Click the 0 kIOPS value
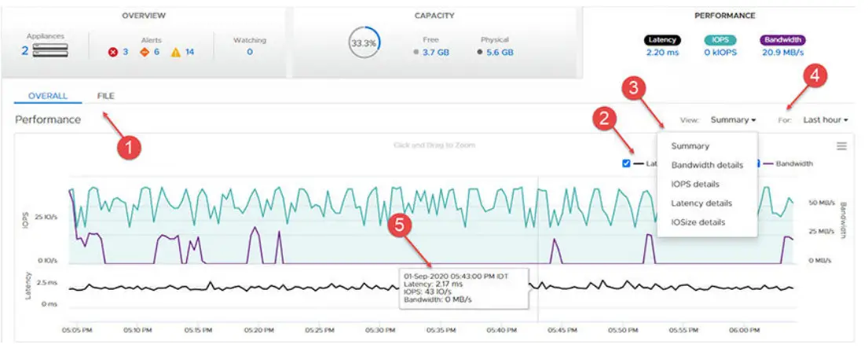Image resolution: width=868 pixels, height=348 pixels. [x=721, y=53]
